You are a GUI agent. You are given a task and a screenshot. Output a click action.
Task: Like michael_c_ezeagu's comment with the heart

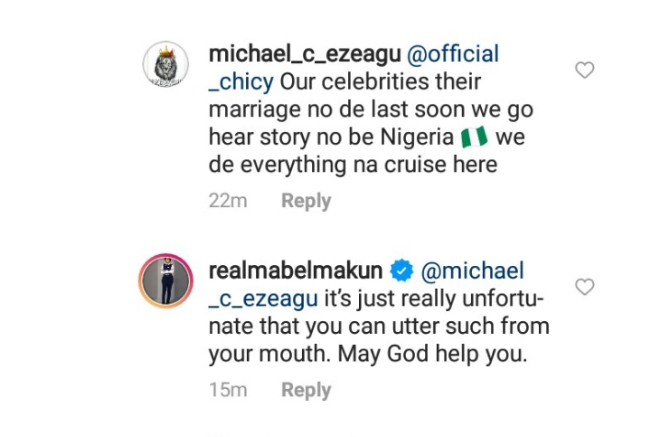[x=585, y=70]
